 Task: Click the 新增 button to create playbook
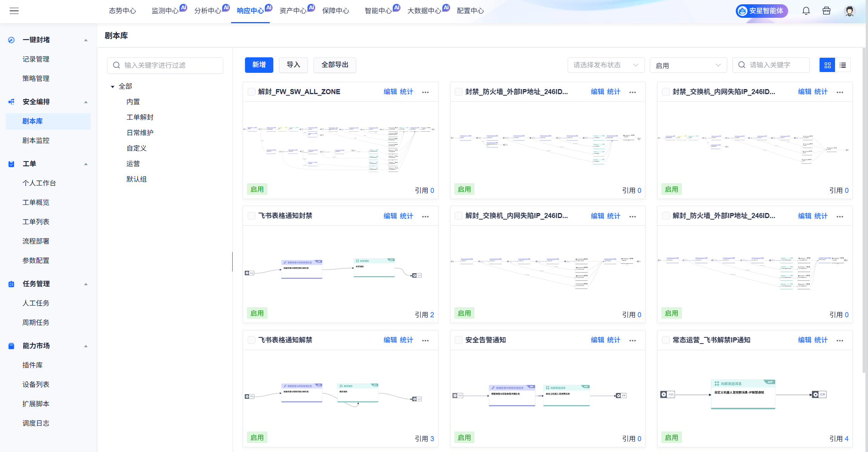[x=259, y=65]
